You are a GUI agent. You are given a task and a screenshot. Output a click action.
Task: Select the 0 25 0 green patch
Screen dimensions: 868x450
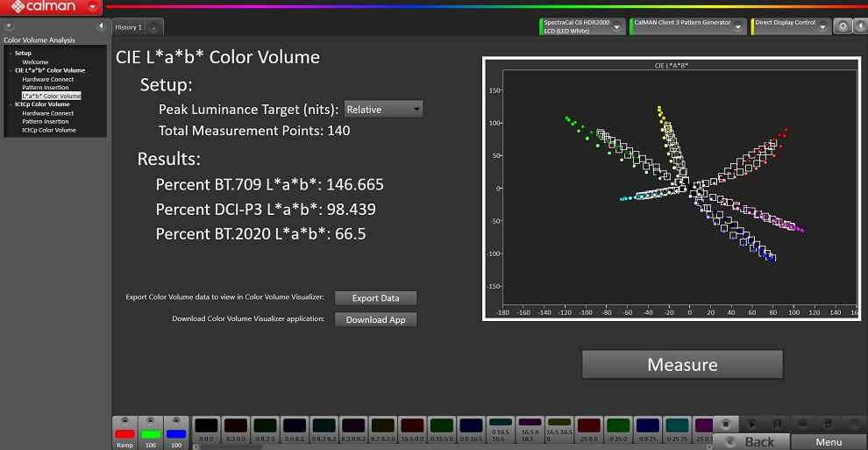(x=618, y=430)
